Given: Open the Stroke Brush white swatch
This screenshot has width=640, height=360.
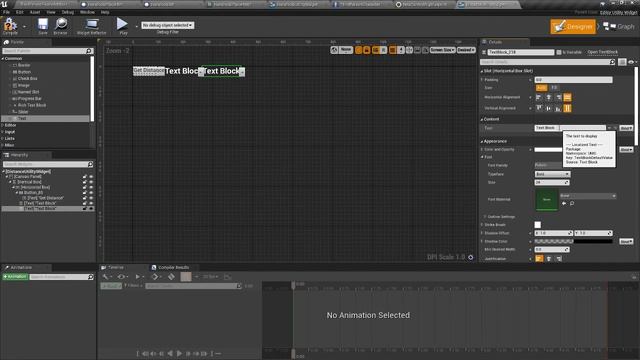Looking at the screenshot, I should coord(538,224).
